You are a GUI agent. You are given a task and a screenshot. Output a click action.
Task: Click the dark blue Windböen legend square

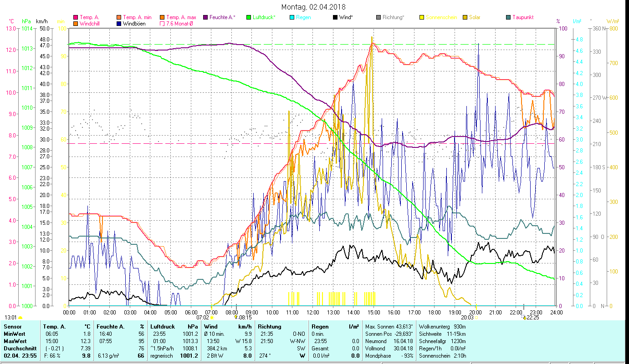[x=119, y=23]
